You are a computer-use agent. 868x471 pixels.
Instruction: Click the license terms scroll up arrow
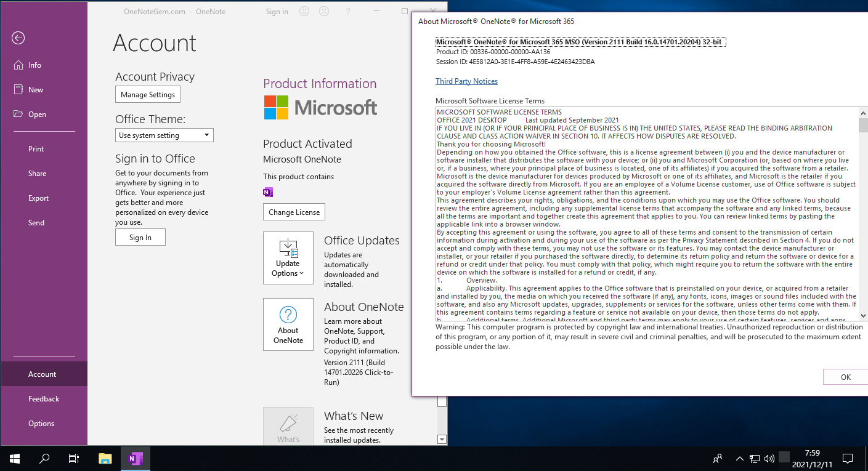(862, 112)
